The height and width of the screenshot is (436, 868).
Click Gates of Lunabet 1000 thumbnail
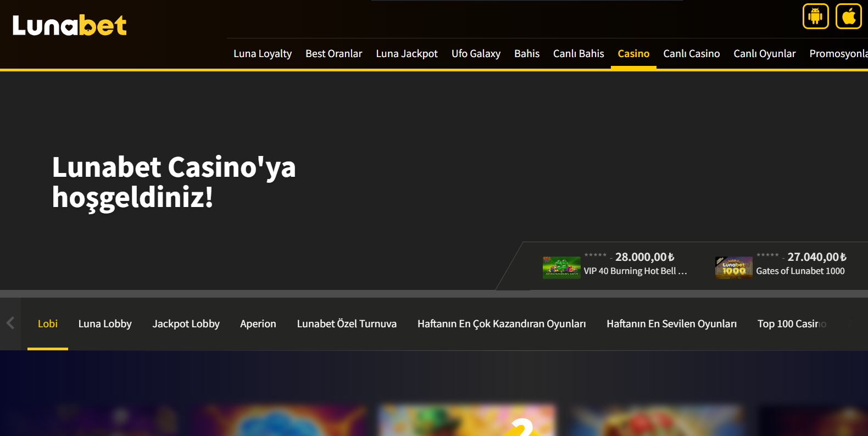click(x=734, y=267)
